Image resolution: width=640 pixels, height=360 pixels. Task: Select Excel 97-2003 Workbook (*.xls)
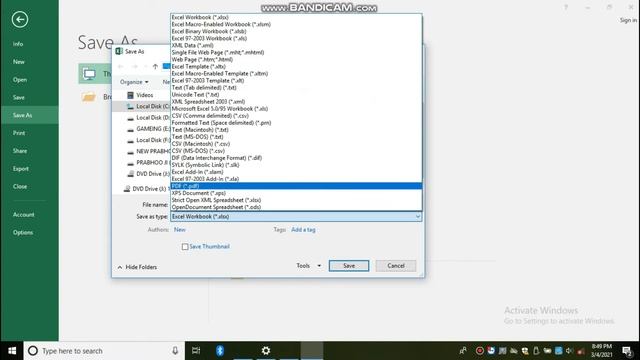point(296,38)
